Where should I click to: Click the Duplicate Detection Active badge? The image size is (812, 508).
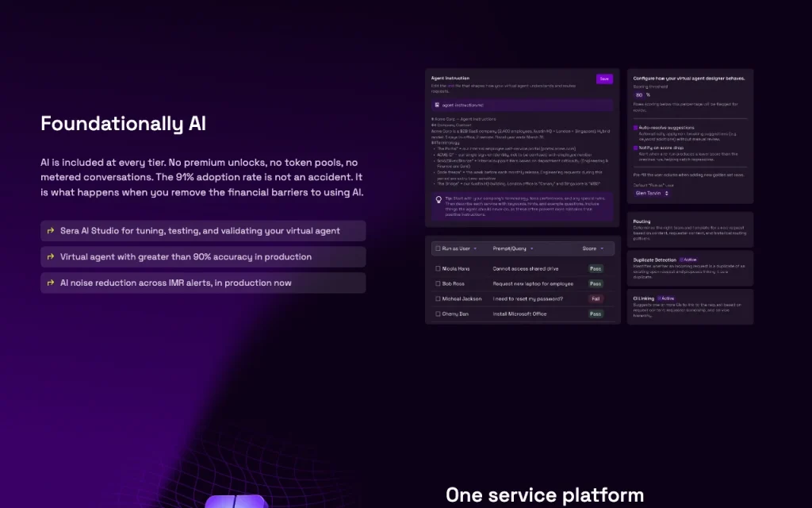[x=688, y=260]
